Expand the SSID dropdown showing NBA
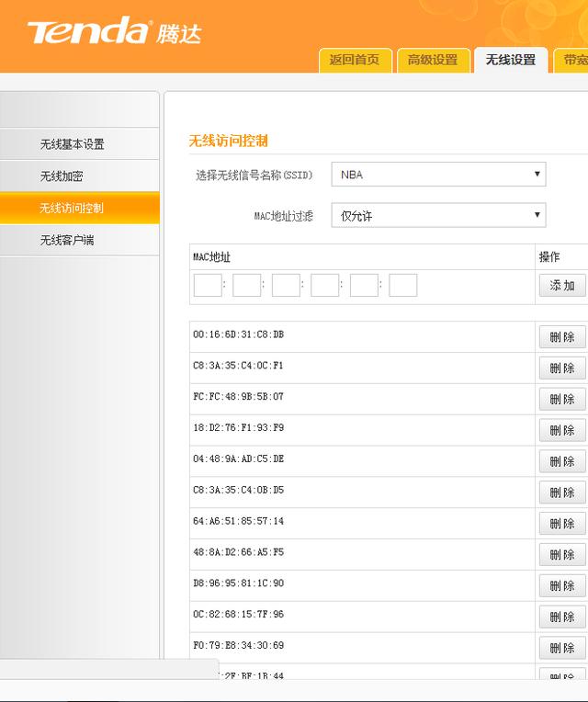 [x=438, y=175]
